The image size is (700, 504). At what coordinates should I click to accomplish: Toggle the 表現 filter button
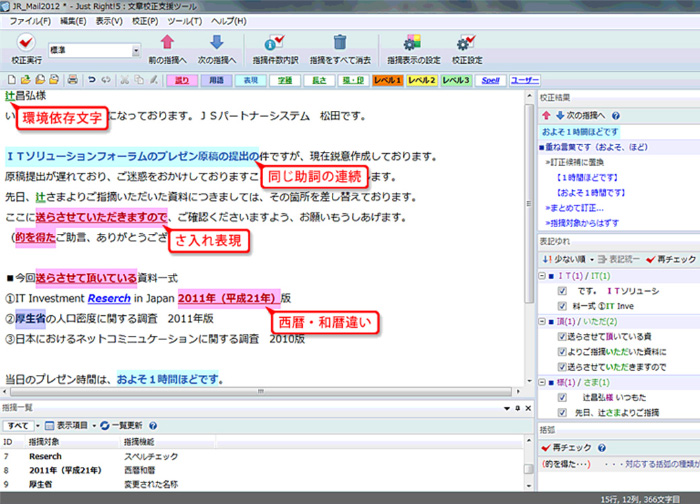click(251, 80)
